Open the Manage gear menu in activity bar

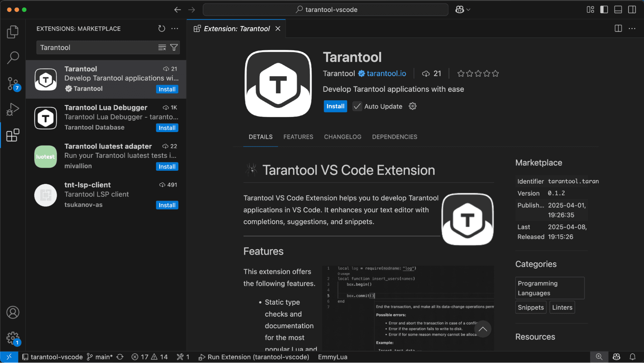point(13,338)
